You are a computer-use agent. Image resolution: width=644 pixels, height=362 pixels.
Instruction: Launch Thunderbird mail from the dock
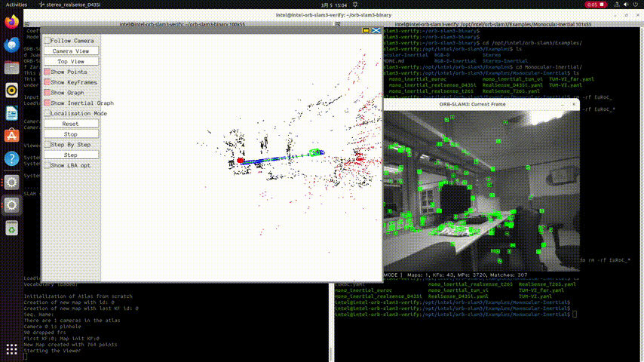click(x=11, y=44)
